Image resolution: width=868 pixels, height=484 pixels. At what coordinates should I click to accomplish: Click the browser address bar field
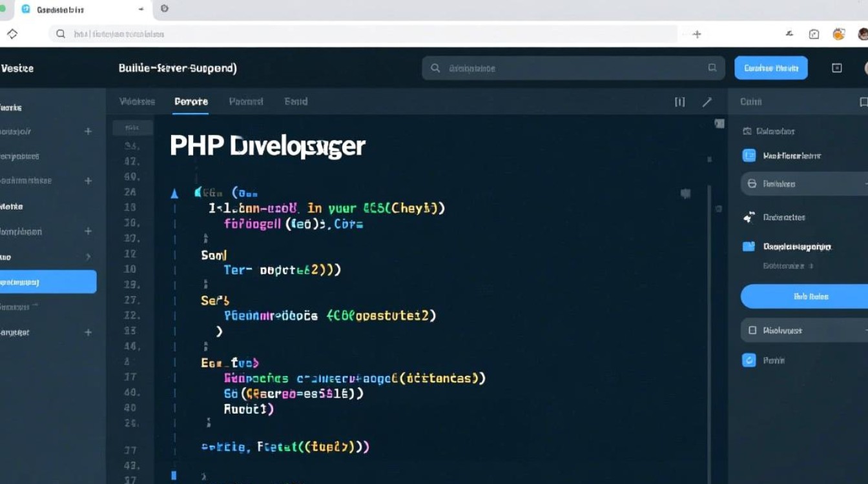[x=362, y=34]
